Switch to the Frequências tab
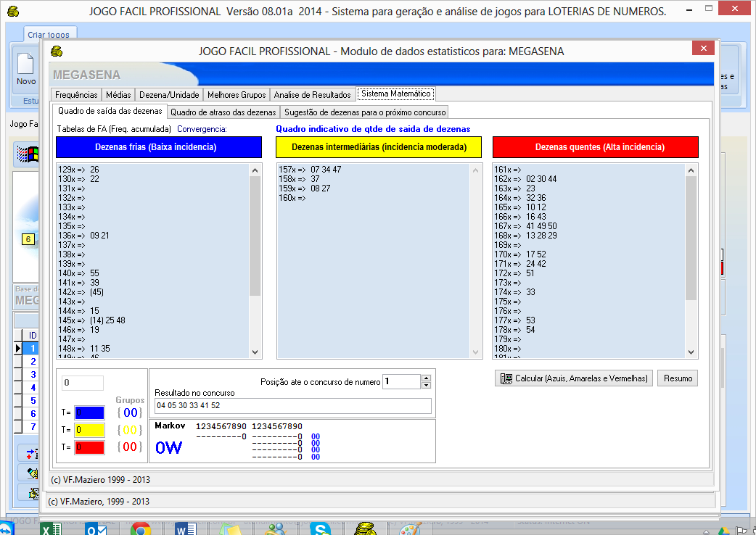This screenshot has width=756, height=535. (76, 95)
